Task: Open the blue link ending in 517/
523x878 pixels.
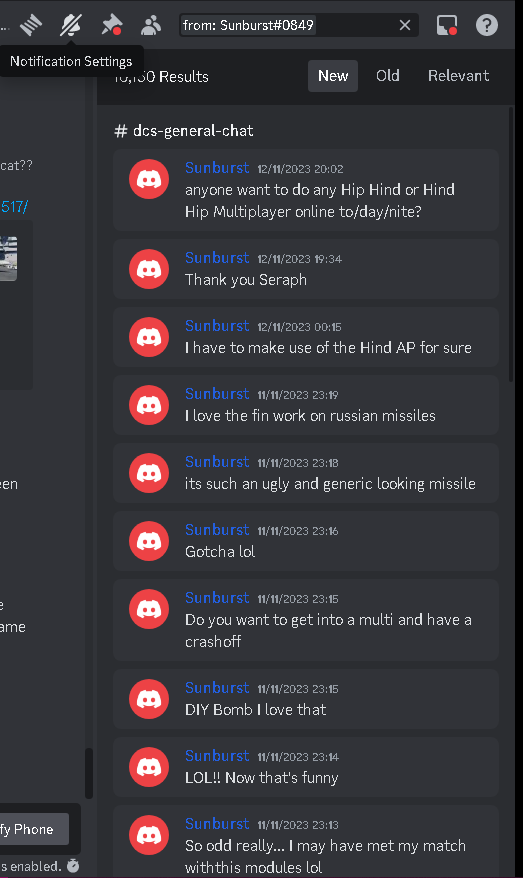Action: click(14, 207)
